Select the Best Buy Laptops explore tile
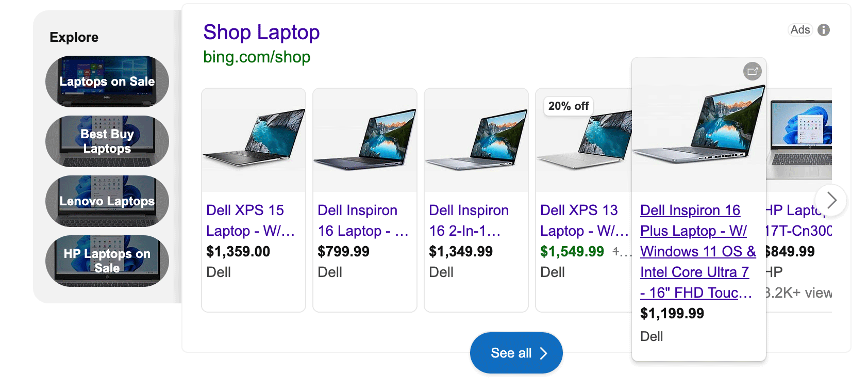The height and width of the screenshot is (389, 868). (106, 141)
